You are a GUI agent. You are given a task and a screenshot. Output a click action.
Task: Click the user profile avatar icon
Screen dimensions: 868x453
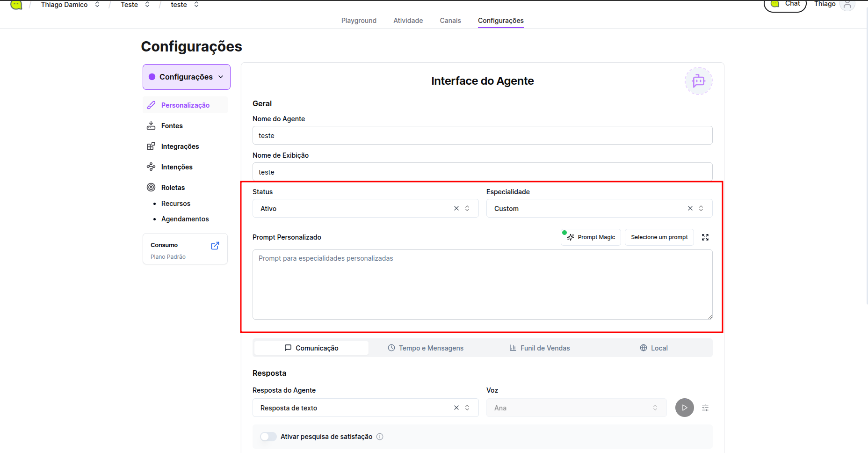click(847, 5)
